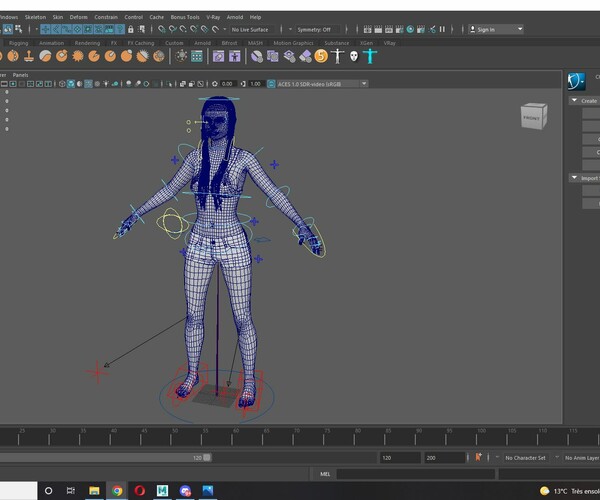Collapse the Create section triangle
600x500 pixels.
click(574, 100)
